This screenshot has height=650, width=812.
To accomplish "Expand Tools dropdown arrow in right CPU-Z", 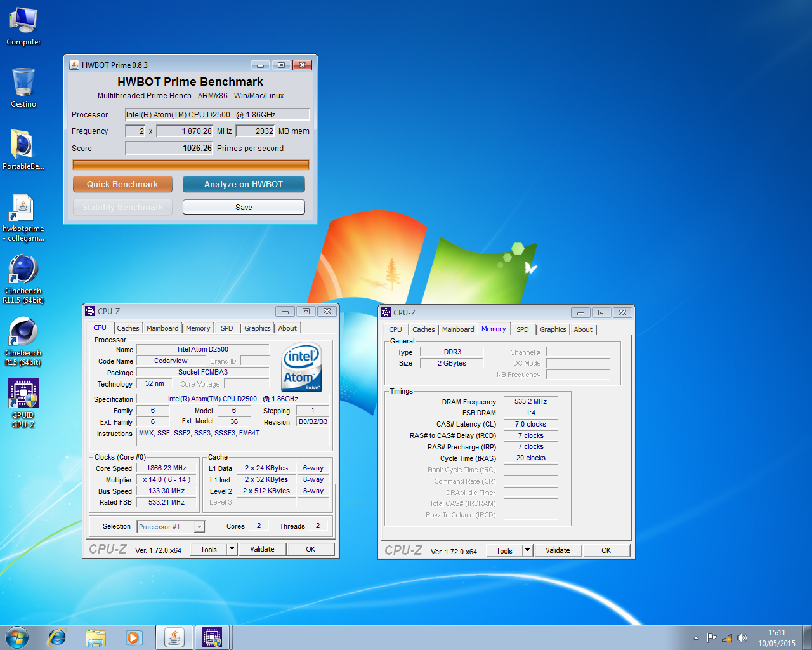I will pos(528,550).
